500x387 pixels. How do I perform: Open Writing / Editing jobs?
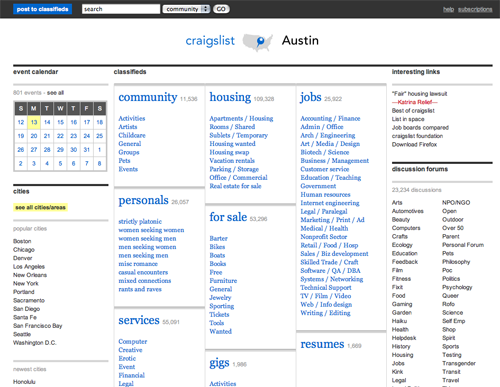click(325, 313)
